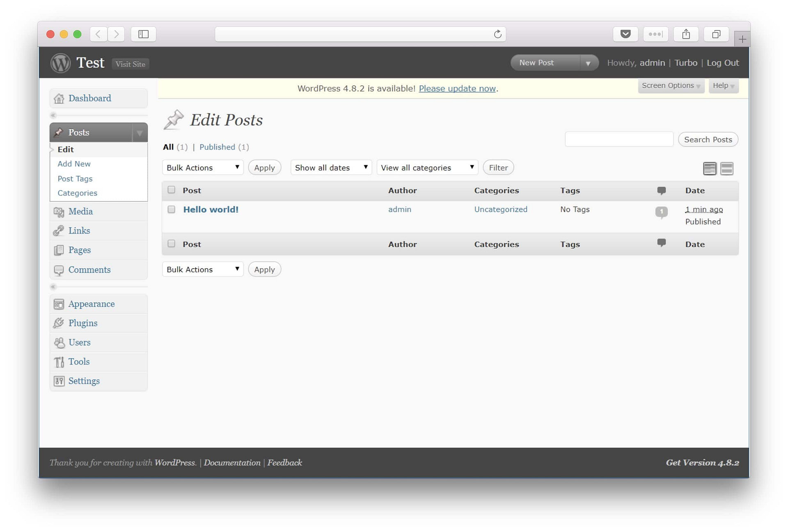This screenshot has width=788, height=532.
Task: Click the Log Out link
Action: pos(723,63)
